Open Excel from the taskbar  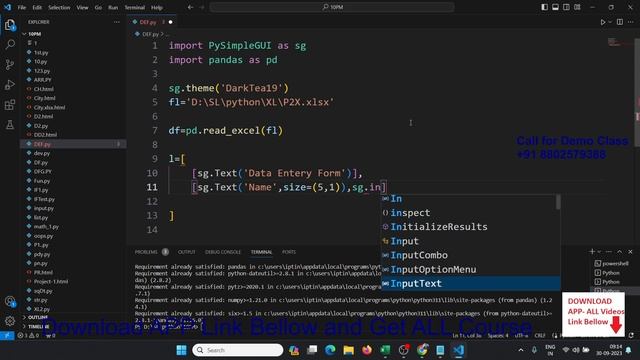coord(385,350)
